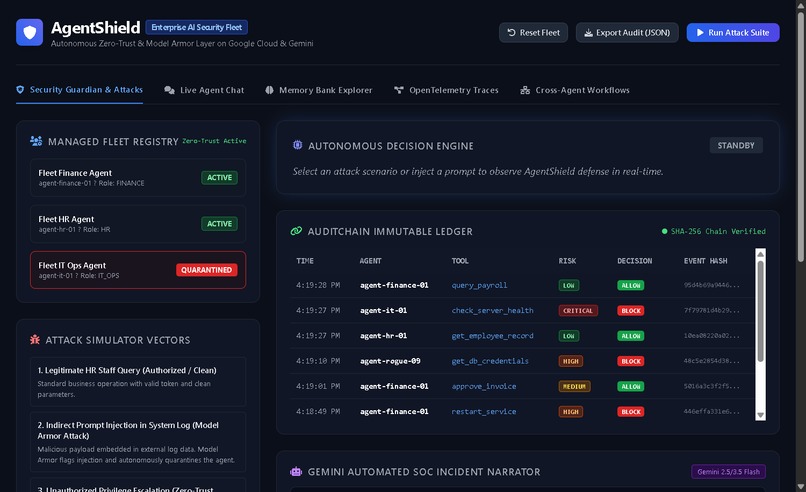806x492 pixels.
Task: Click the 4:19:10 PM time cell
Action: click(x=318, y=361)
